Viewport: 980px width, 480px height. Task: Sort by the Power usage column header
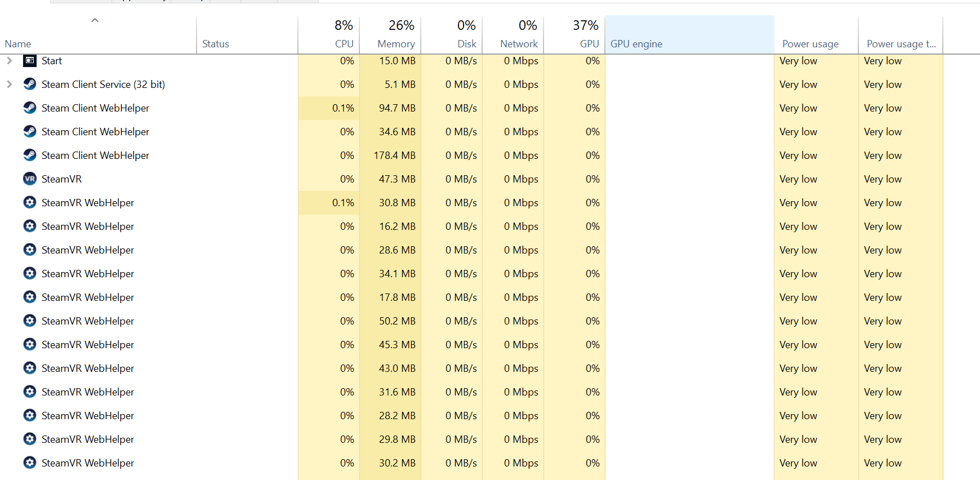click(817, 35)
